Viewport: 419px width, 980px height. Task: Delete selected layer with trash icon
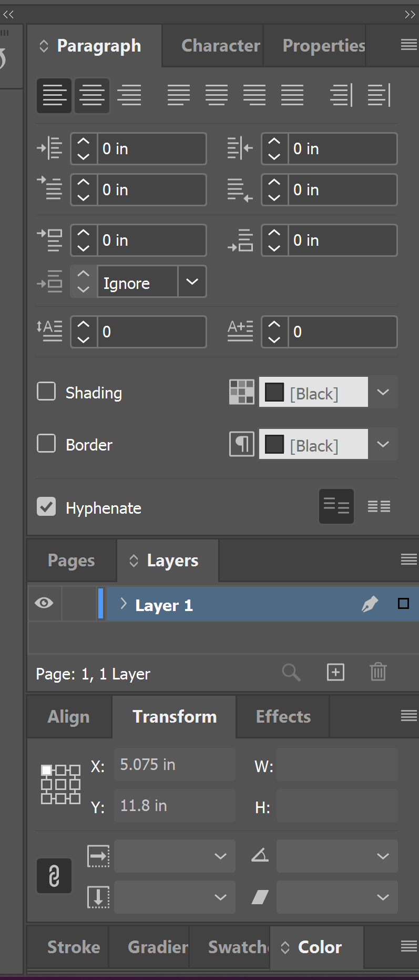[378, 672]
